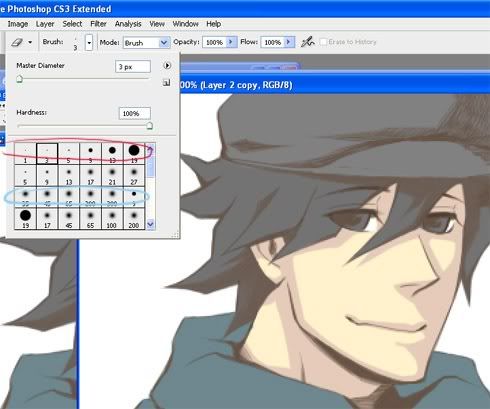
Task: Open the brush picker flyout menu arrow
Action: 167,65
